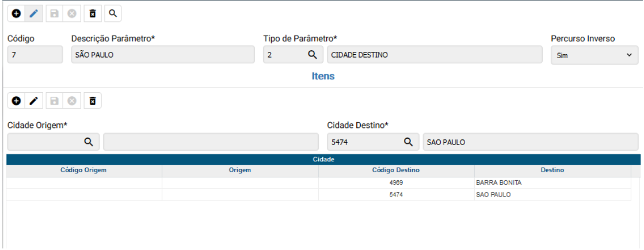Open Cidade Origem lookup search
644x250 pixels.
89,142
